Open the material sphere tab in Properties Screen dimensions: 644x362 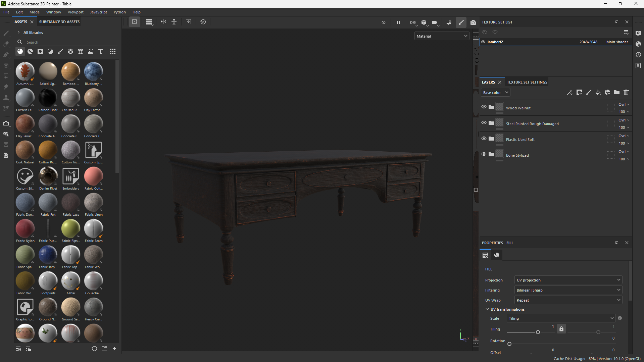[497, 255]
